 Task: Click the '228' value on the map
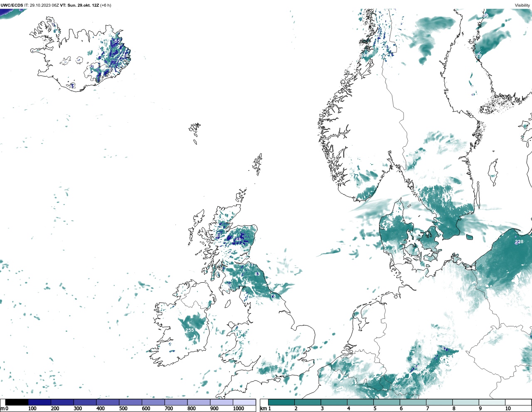point(519,242)
